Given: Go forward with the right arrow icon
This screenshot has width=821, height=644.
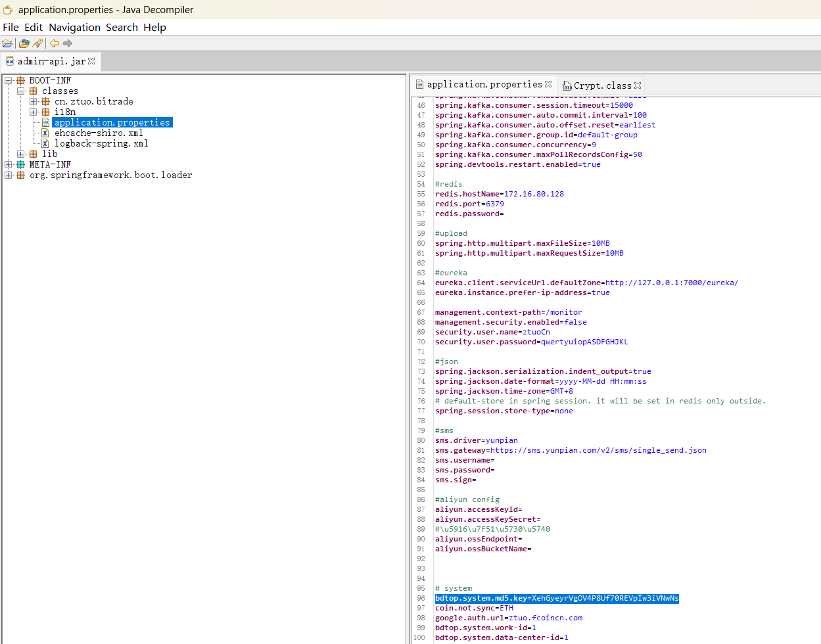Looking at the screenshot, I should (x=68, y=43).
